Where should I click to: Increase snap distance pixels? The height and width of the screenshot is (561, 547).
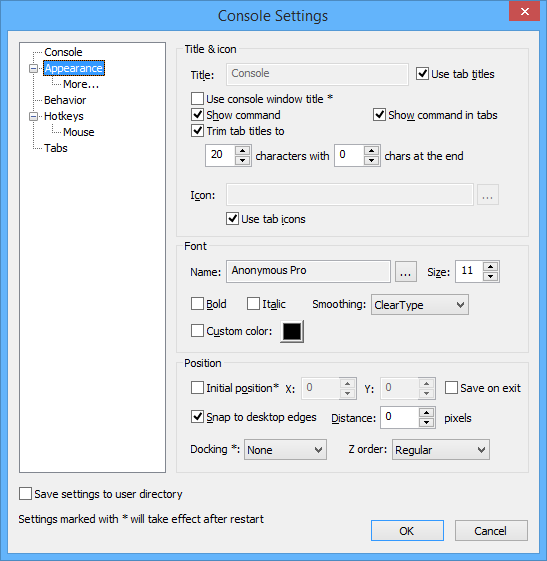click(x=426, y=412)
